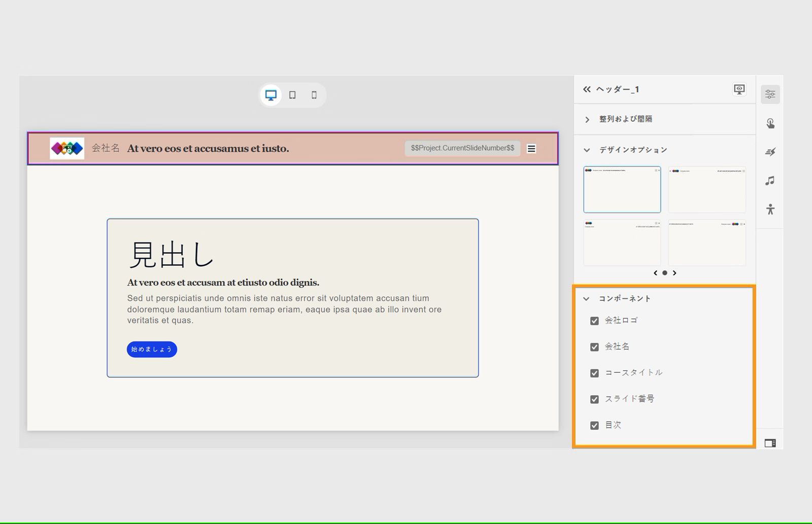Toggle the side panel layout icon
The width and height of the screenshot is (812, 524).
770,443
